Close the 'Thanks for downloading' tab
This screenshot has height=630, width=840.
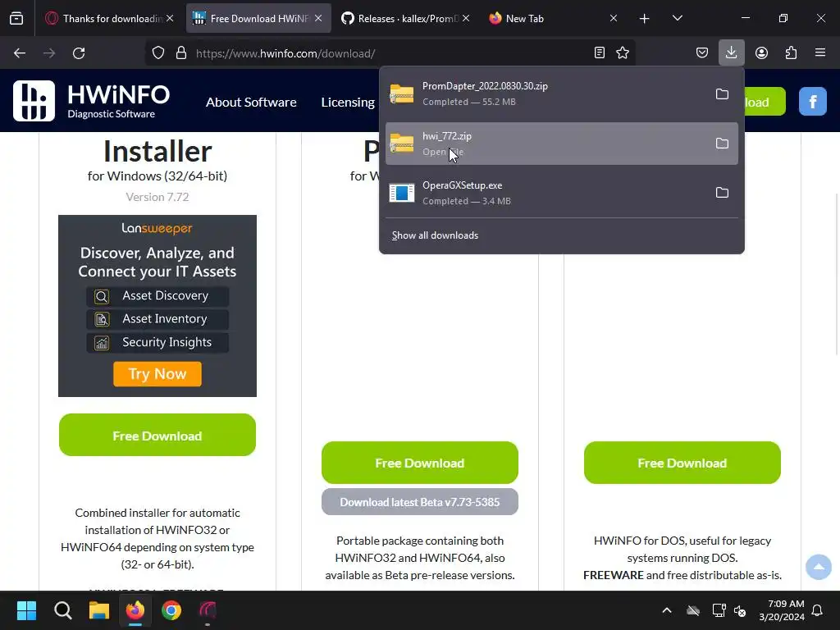point(170,18)
